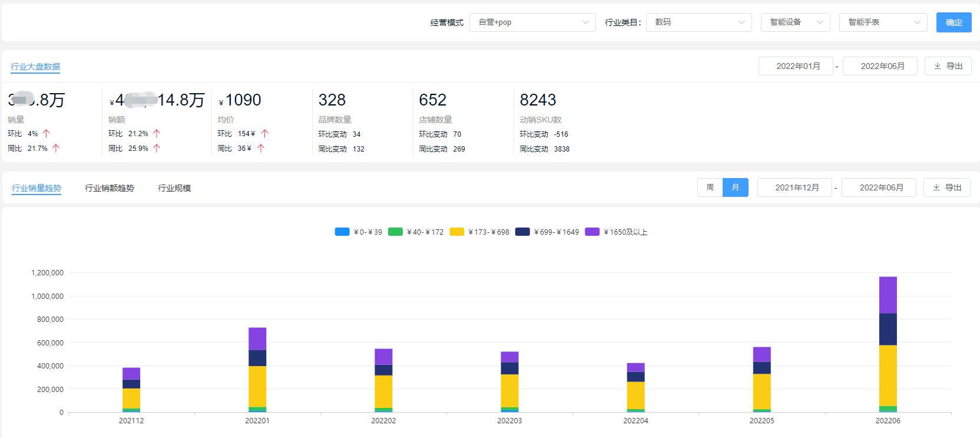980x438 pixels.
Task: Click the 店铺数量 value 652
Action: coord(433,100)
